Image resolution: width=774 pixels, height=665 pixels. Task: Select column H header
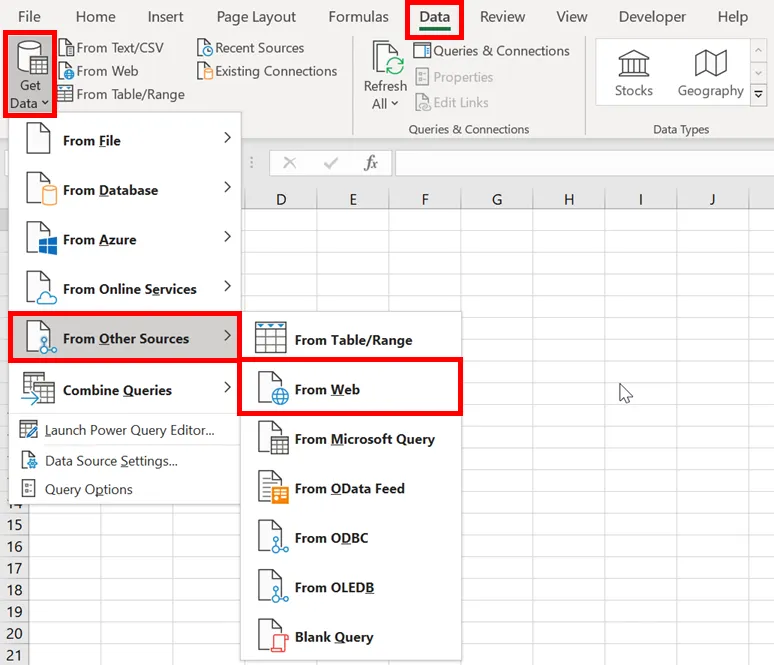(569, 199)
